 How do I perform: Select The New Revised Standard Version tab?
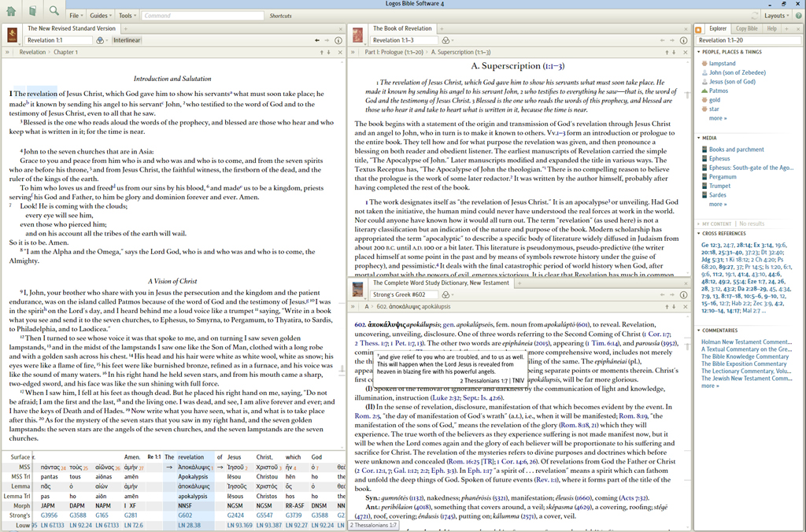[72, 29]
